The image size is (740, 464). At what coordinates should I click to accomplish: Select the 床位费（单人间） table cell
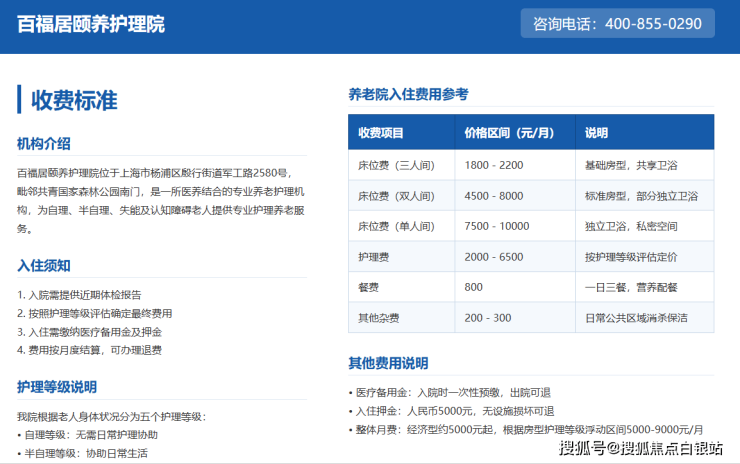402,226
